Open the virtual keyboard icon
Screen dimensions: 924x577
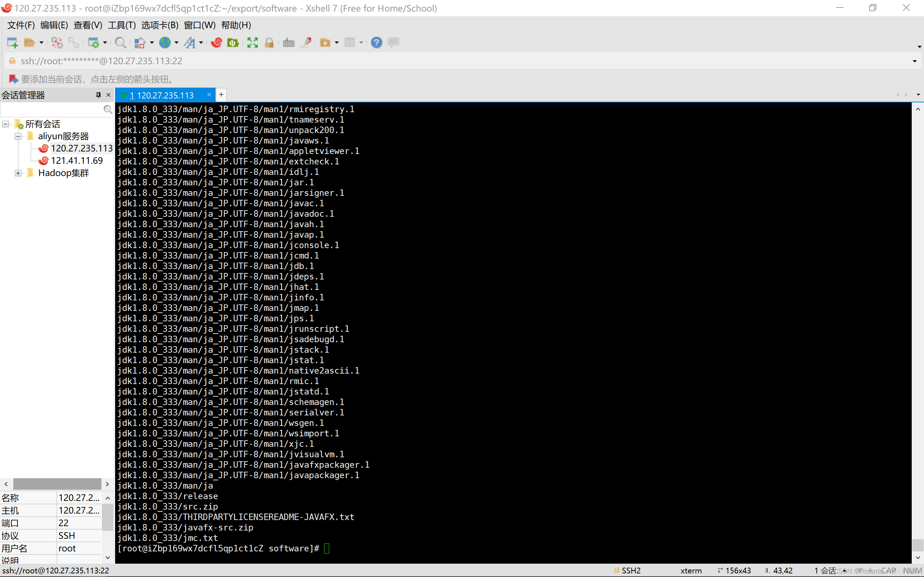coord(288,42)
